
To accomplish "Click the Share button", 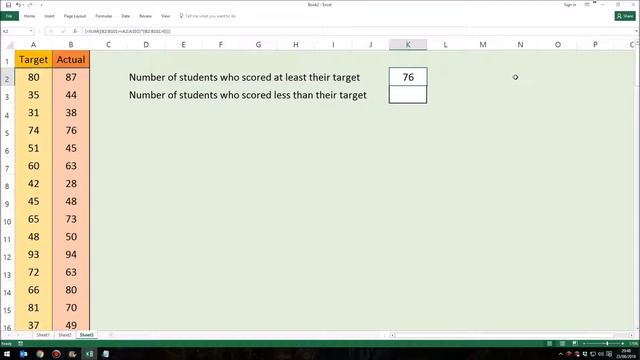I will tap(625, 16).
